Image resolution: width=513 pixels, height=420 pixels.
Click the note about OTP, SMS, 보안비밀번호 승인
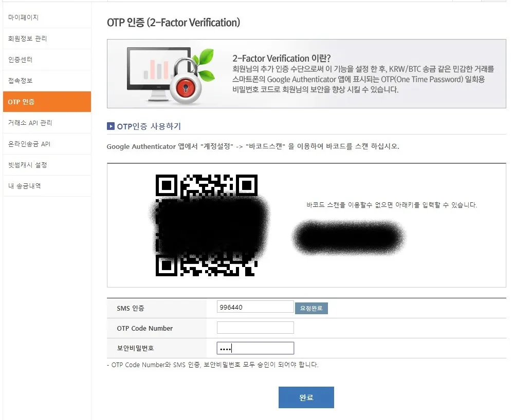click(x=213, y=365)
